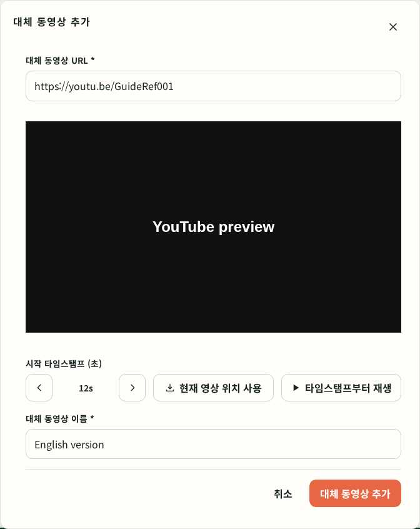The width and height of the screenshot is (420, 529).
Task: Decrease the timestamp with left chevron
Action: 39,388
